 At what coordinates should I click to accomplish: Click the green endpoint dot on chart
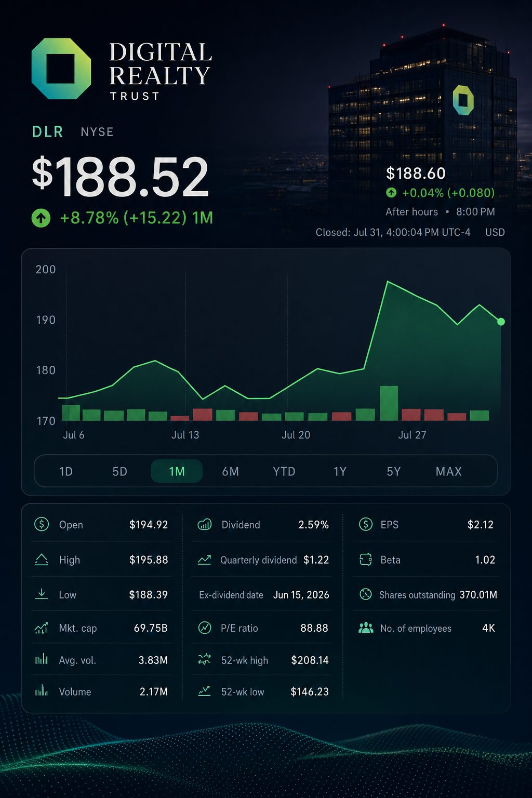501,322
